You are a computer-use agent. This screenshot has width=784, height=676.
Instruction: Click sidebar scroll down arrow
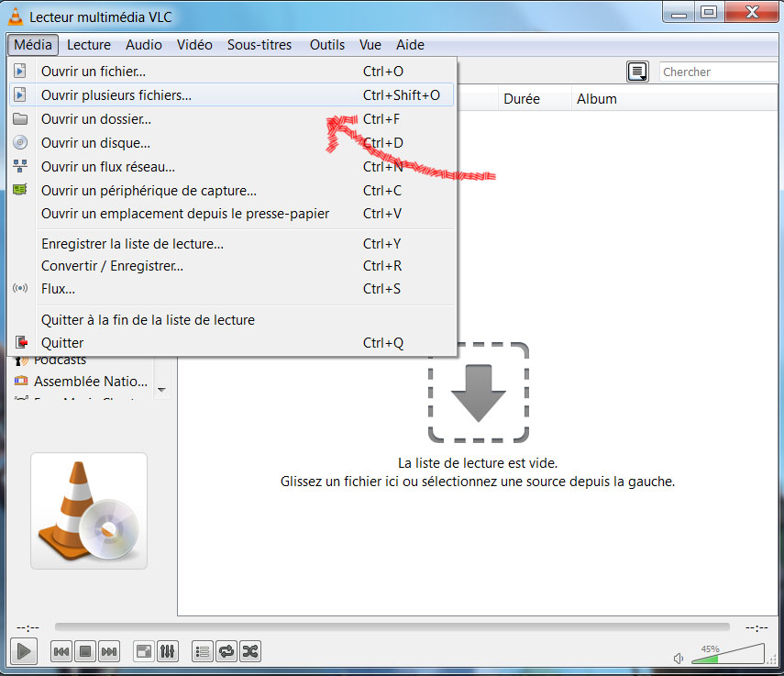tap(161, 390)
